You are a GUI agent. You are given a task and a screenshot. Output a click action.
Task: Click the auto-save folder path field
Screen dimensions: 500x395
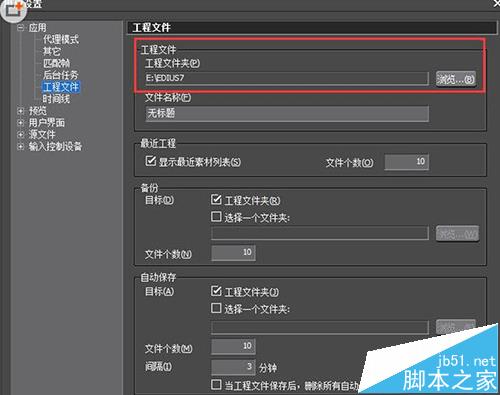(x=320, y=327)
